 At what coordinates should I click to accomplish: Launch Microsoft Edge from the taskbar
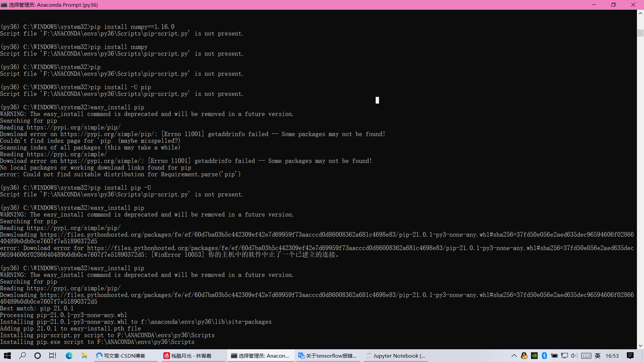click(x=69, y=356)
